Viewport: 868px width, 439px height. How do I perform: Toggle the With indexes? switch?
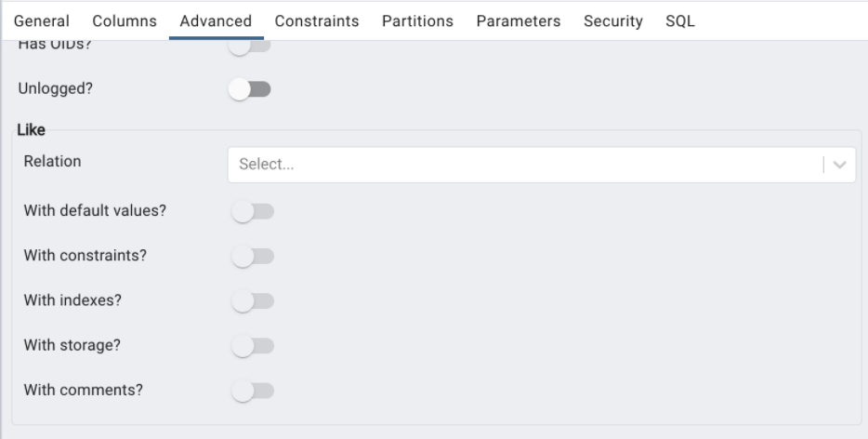[253, 301]
